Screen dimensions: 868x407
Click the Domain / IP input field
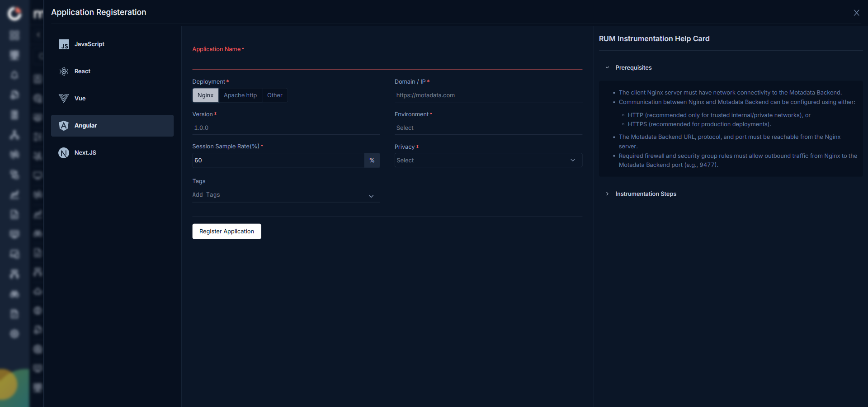[x=488, y=95]
